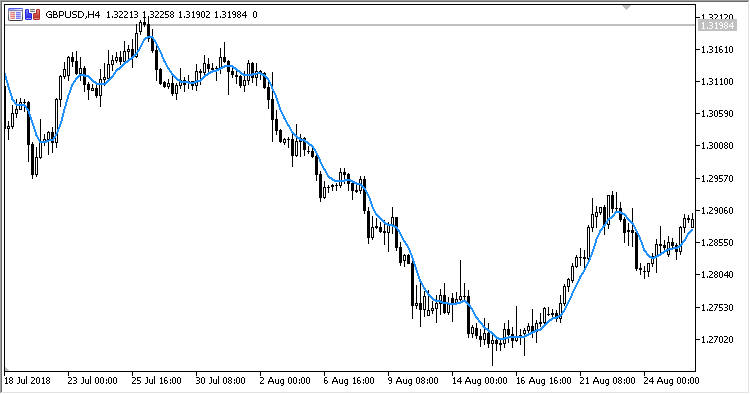Click the 2 Aug 00:00 time label
Image resolution: width=750 pixels, height=394 pixels.
285,381
